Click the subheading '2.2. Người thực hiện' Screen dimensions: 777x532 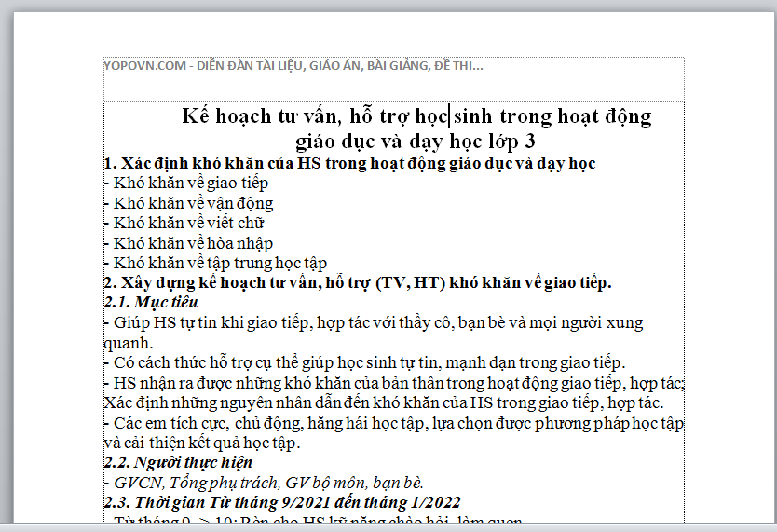[x=178, y=462]
